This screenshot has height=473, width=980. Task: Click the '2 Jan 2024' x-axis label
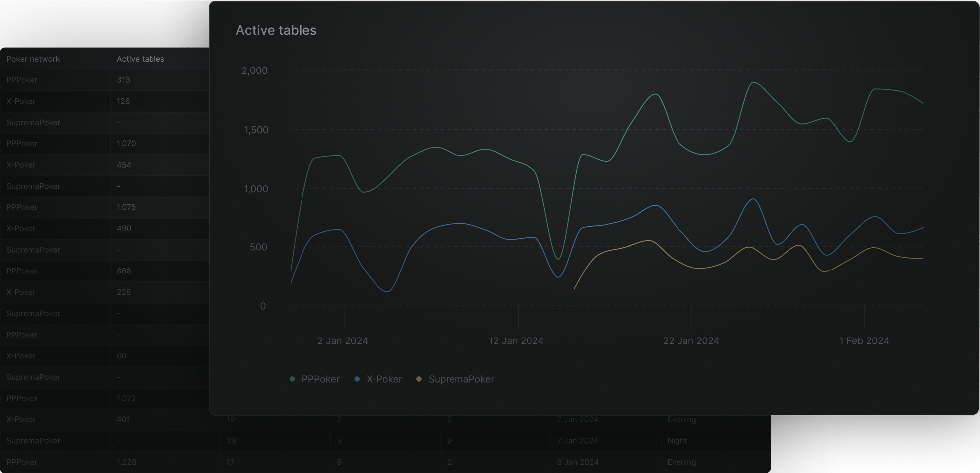(343, 341)
